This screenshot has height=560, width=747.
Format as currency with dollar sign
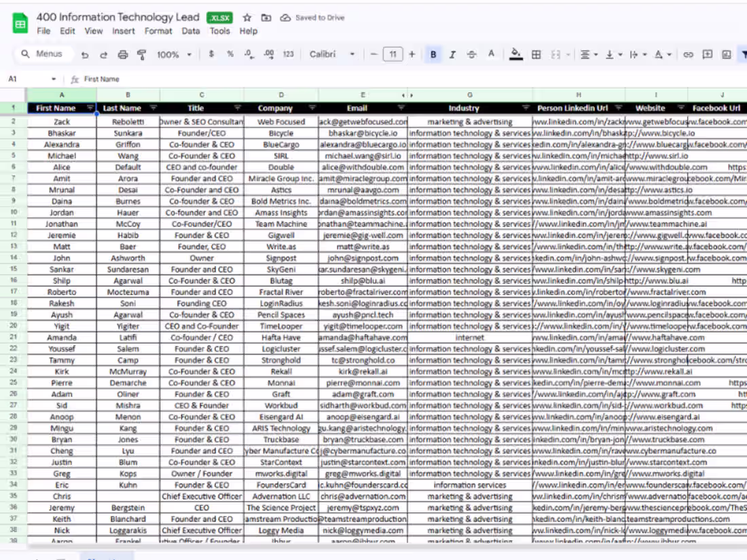(211, 54)
